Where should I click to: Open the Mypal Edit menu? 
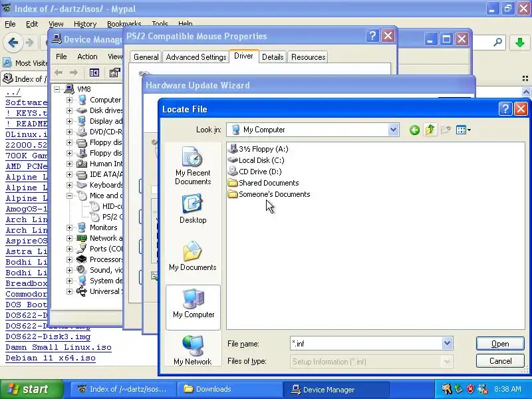click(x=32, y=24)
